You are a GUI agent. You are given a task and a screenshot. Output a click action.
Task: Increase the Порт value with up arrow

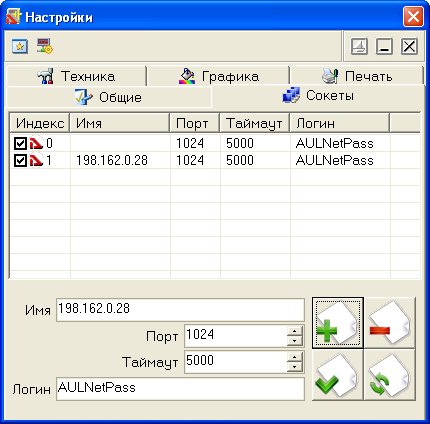[294, 331]
